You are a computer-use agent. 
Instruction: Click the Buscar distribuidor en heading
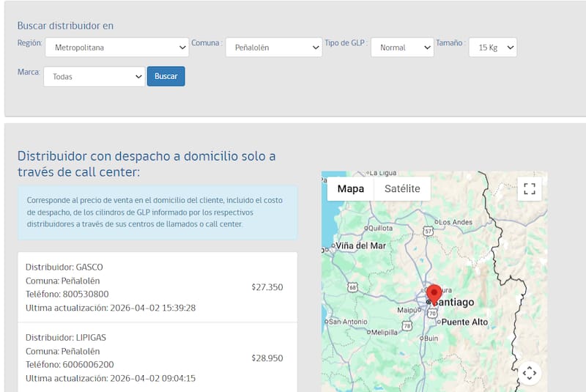point(65,26)
